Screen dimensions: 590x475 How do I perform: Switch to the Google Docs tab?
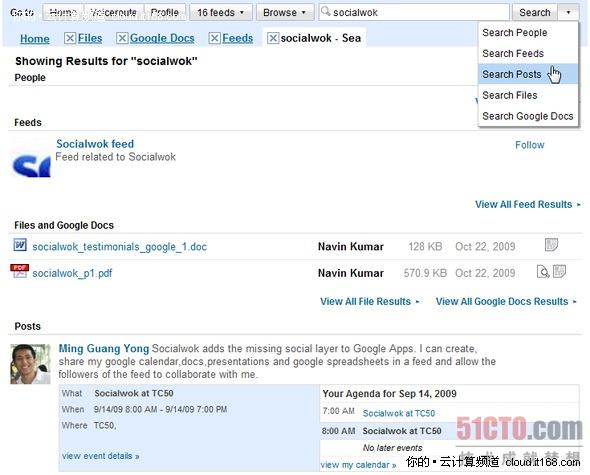162,38
